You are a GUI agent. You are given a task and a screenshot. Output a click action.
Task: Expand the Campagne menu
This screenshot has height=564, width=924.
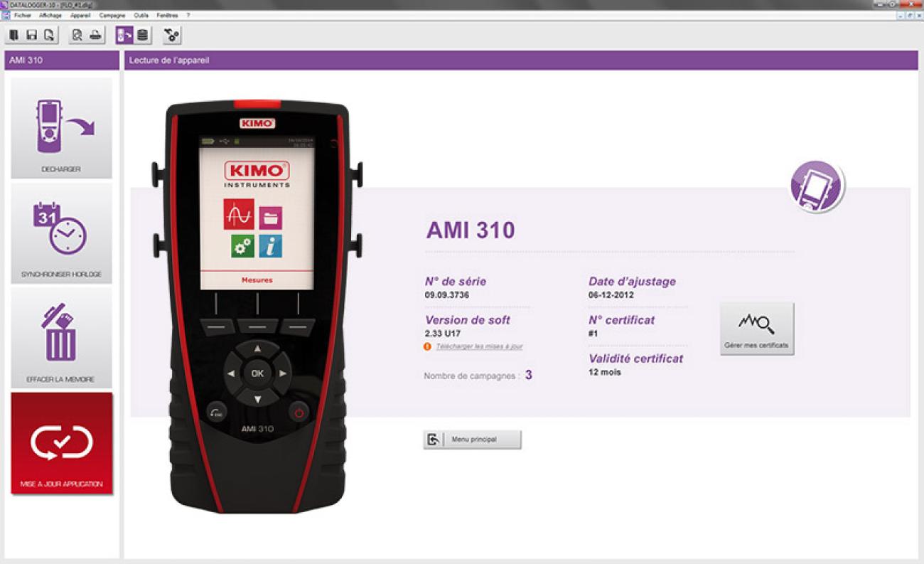point(112,15)
